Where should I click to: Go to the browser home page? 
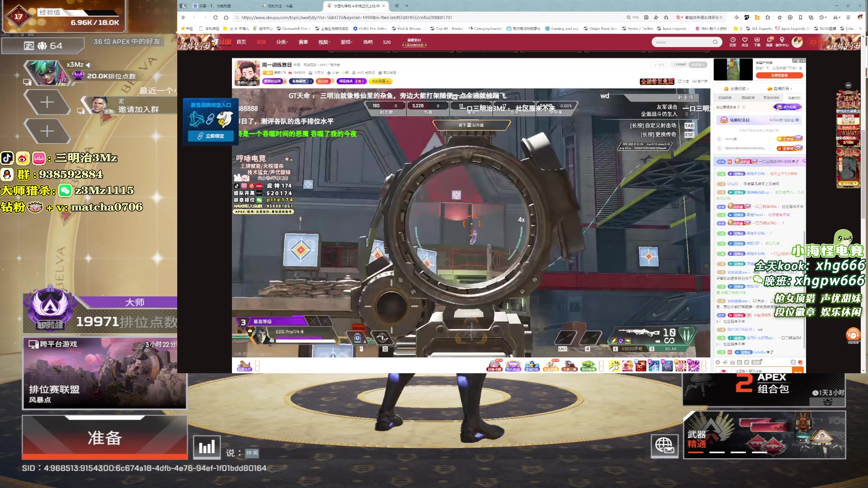(226, 18)
